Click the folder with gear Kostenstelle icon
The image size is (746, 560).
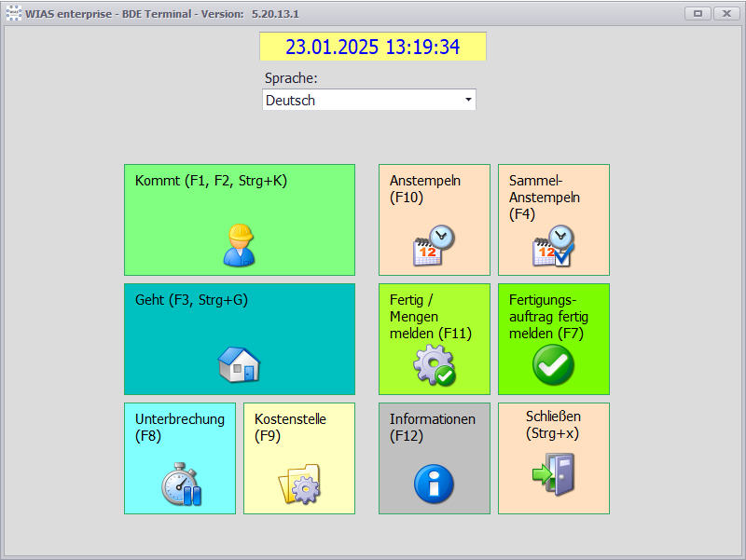coord(299,484)
